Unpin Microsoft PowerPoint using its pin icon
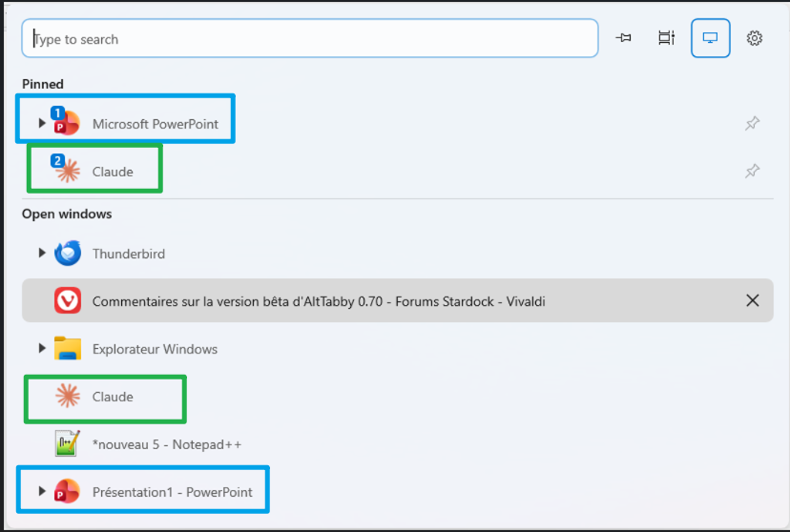The width and height of the screenshot is (790, 532). [752, 123]
